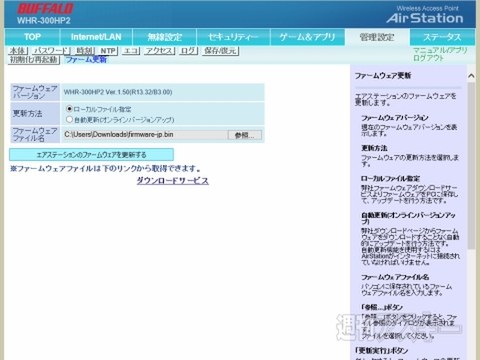Select the 管理設定 tab
The width and height of the screenshot is (480, 360).
(377, 37)
